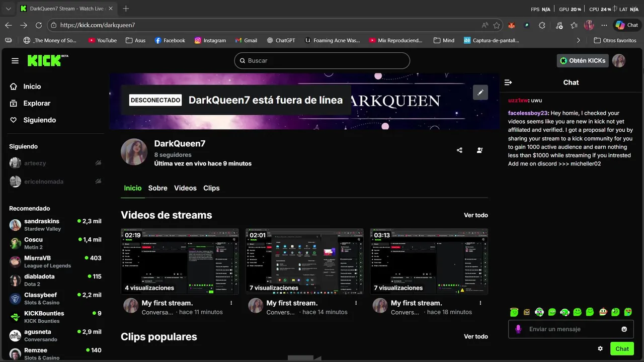Viewport: 644px width, 362px height.
Task: Go back to previous page
Action: [8, 25]
